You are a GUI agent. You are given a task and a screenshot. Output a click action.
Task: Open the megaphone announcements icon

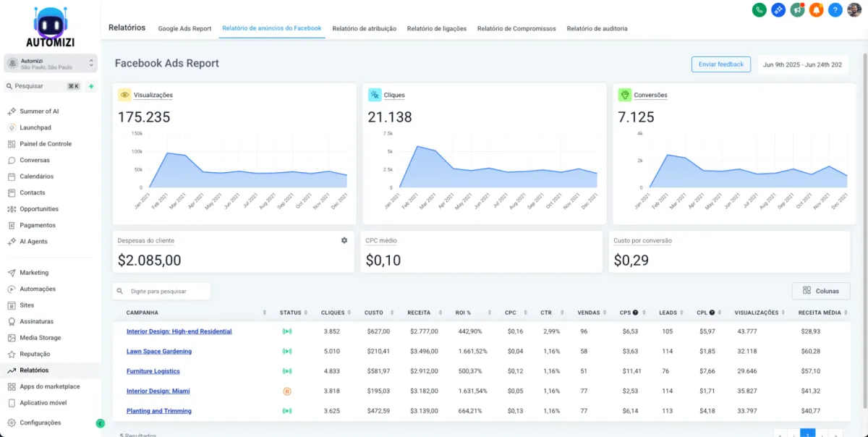coord(798,10)
